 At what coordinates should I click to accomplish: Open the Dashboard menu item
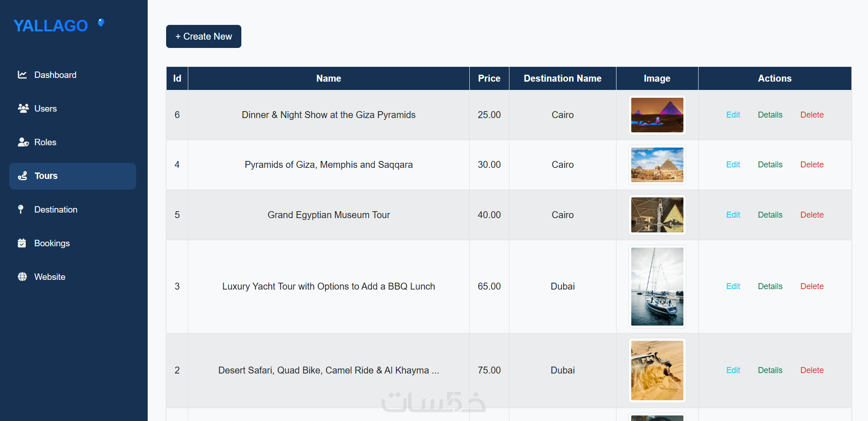pos(55,75)
